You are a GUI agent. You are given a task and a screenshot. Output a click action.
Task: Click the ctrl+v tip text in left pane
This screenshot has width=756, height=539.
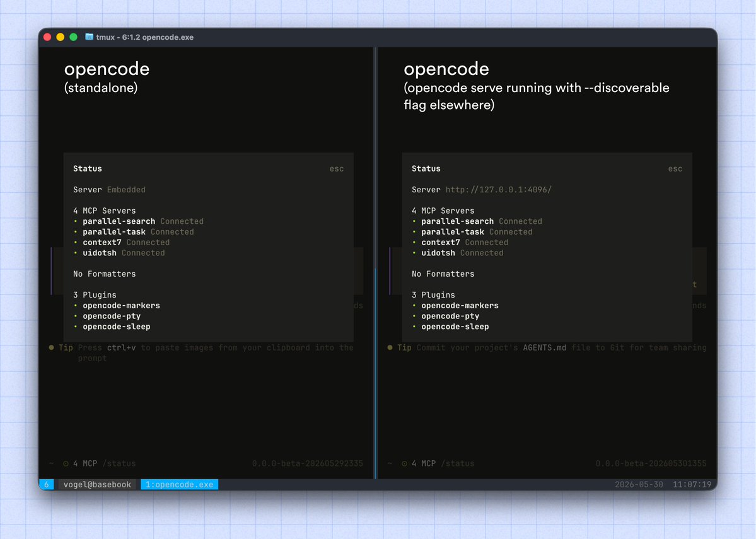point(121,347)
